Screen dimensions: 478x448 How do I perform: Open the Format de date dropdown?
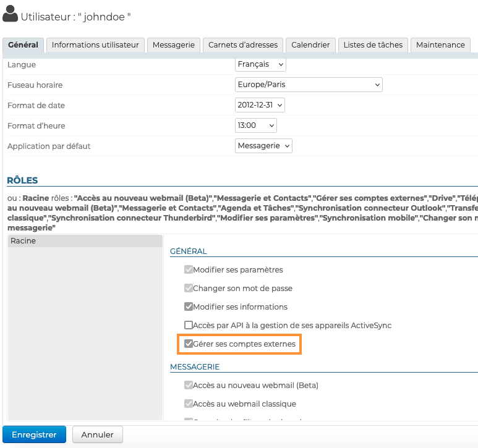pyautogui.click(x=260, y=105)
